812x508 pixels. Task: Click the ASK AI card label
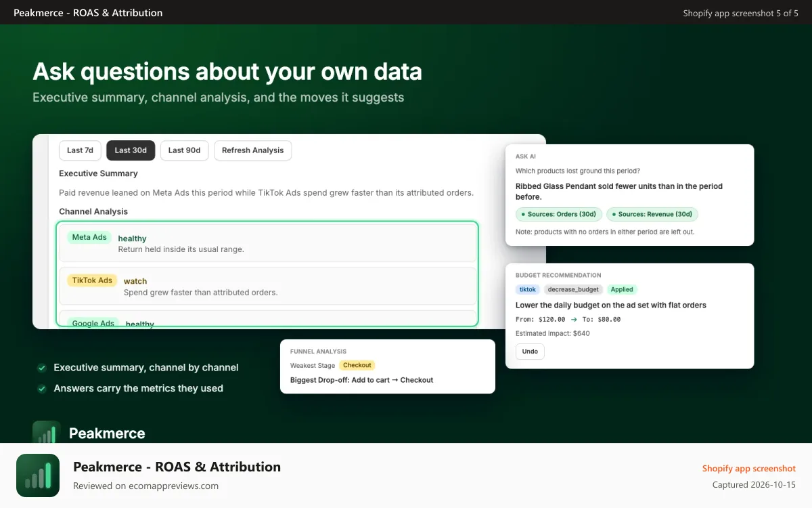526,156
